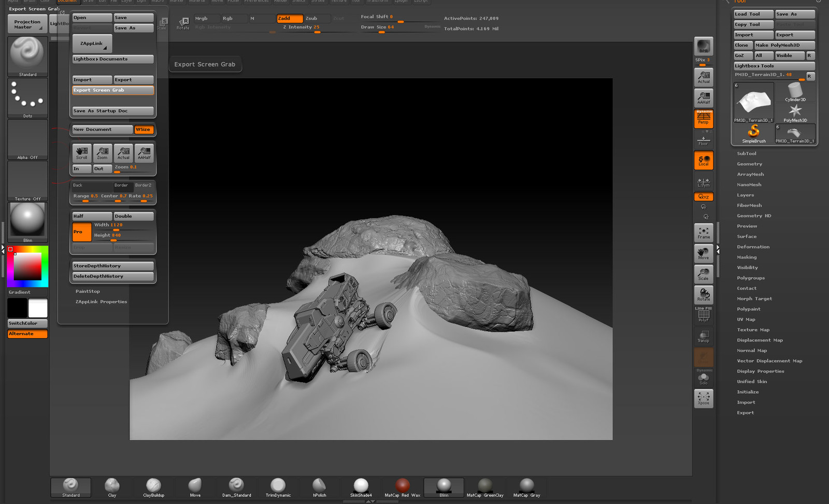Select the Standard brush in bottom shelf

(71, 487)
